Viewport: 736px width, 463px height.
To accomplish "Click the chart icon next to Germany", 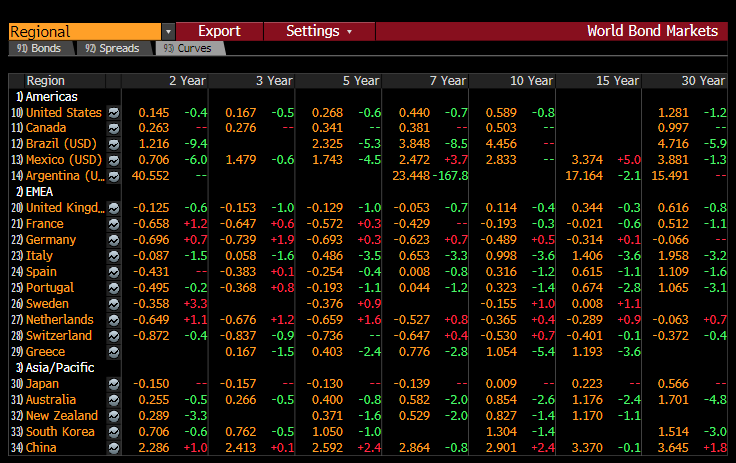I will click(114, 240).
